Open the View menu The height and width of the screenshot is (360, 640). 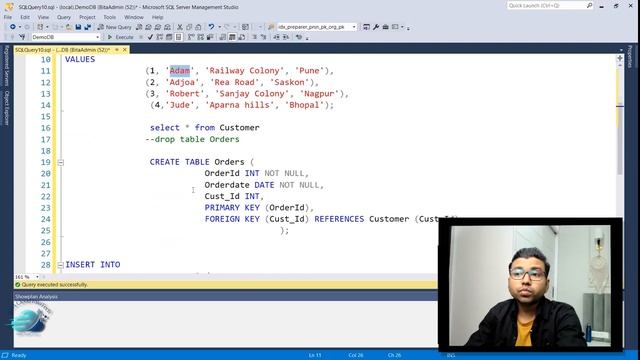coord(43,17)
